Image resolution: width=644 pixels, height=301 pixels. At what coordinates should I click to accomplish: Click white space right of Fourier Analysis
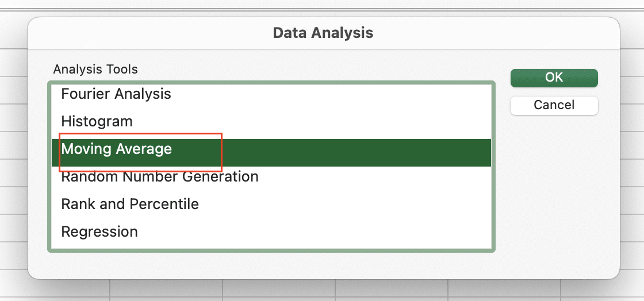[328, 94]
